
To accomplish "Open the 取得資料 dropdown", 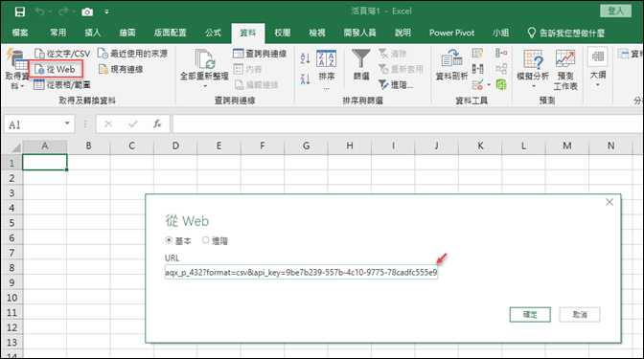I will point(16,69).
